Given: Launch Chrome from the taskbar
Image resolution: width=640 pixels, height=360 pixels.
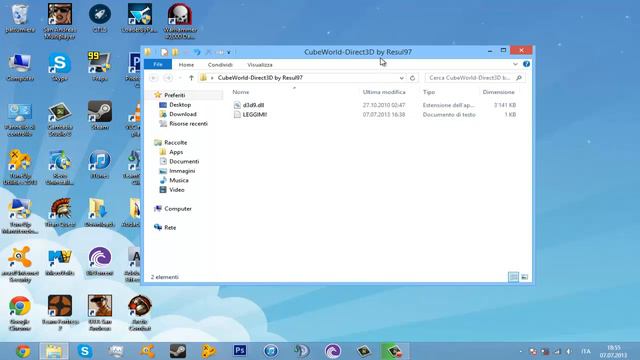Looking at the screenshot, I should point(23,351).
